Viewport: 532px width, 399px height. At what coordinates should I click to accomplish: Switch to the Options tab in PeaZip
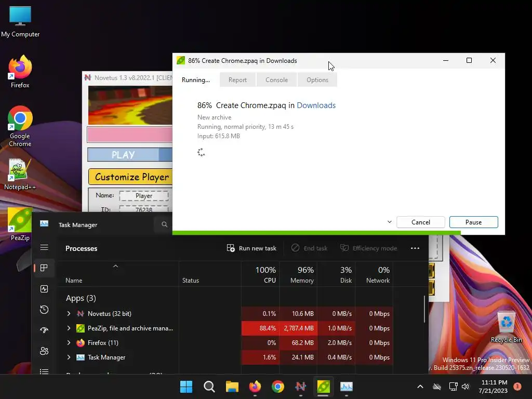[317, 79]
